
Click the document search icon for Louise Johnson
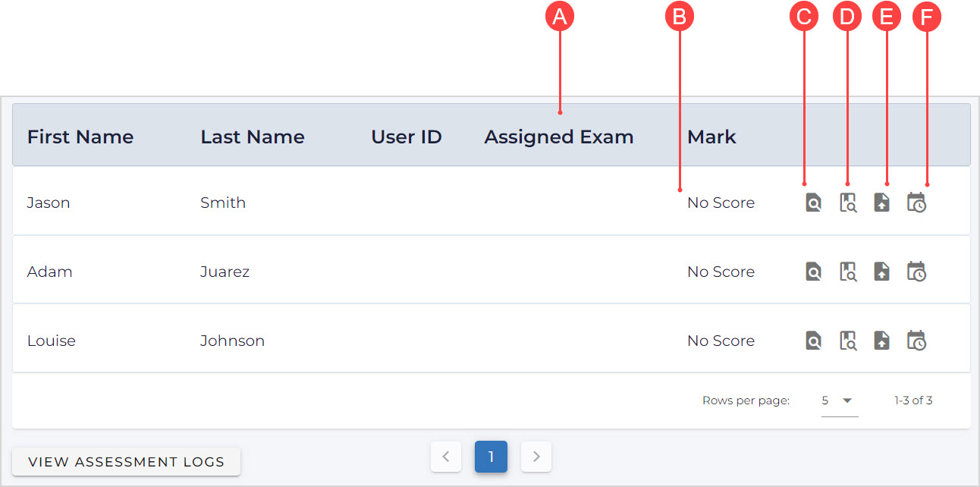813,341
